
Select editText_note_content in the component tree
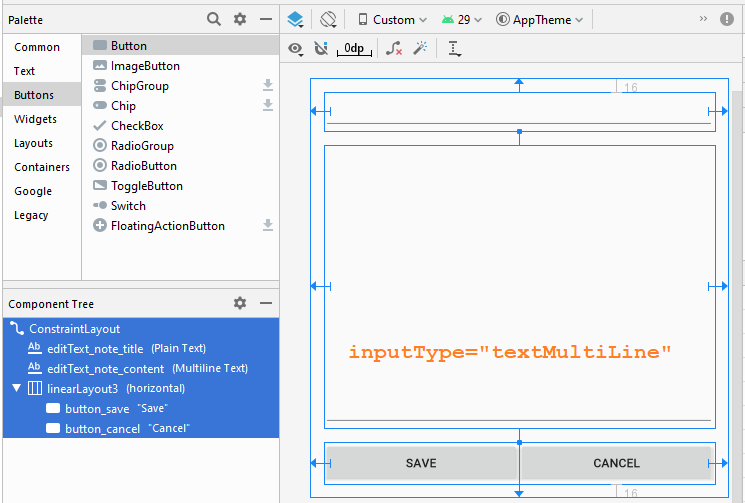(x=141, y=368)
